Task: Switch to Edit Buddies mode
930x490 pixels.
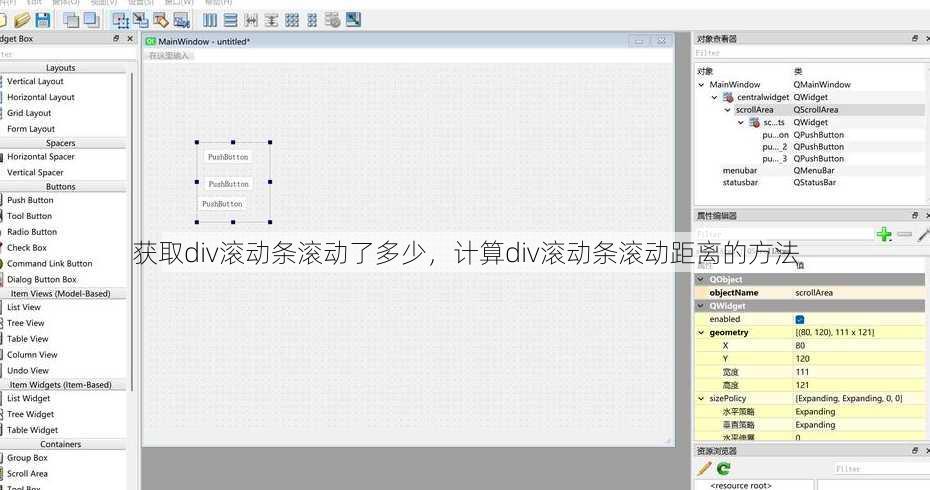Action: point(161,20)
